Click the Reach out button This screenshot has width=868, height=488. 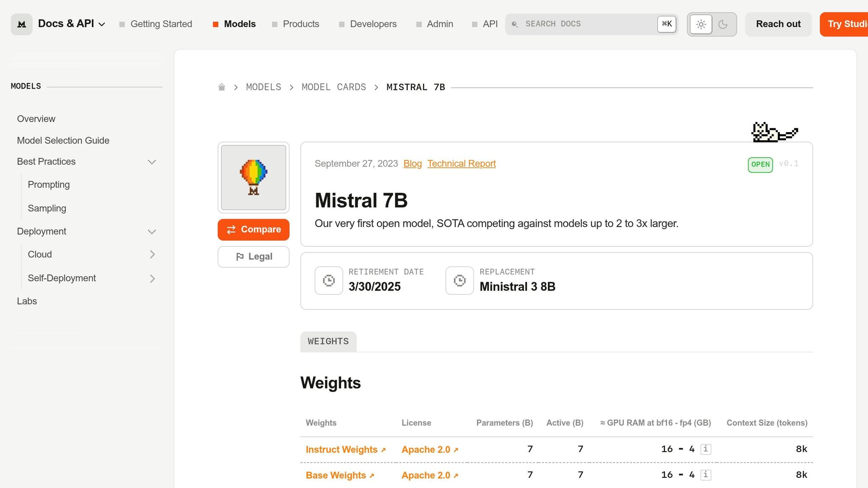click(x=778, y=24)
